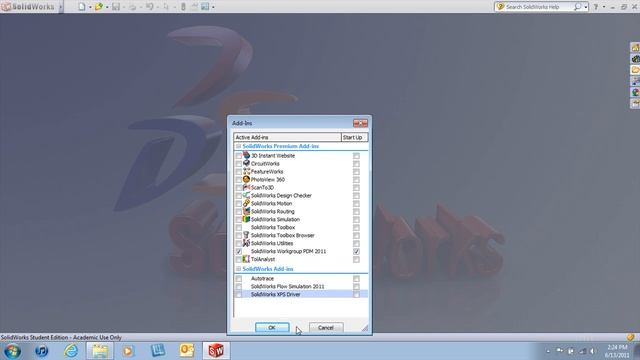Open Design Library tab in task pane
This screenshot has width=640, height=360.
pyautogui.click(x=635, y=59)
